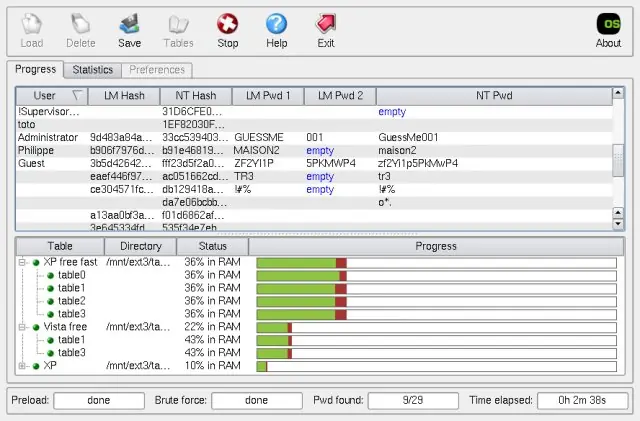
Task: Click the Time elapsed 0h 2m 38s field
Action: (x=582, y=401)
